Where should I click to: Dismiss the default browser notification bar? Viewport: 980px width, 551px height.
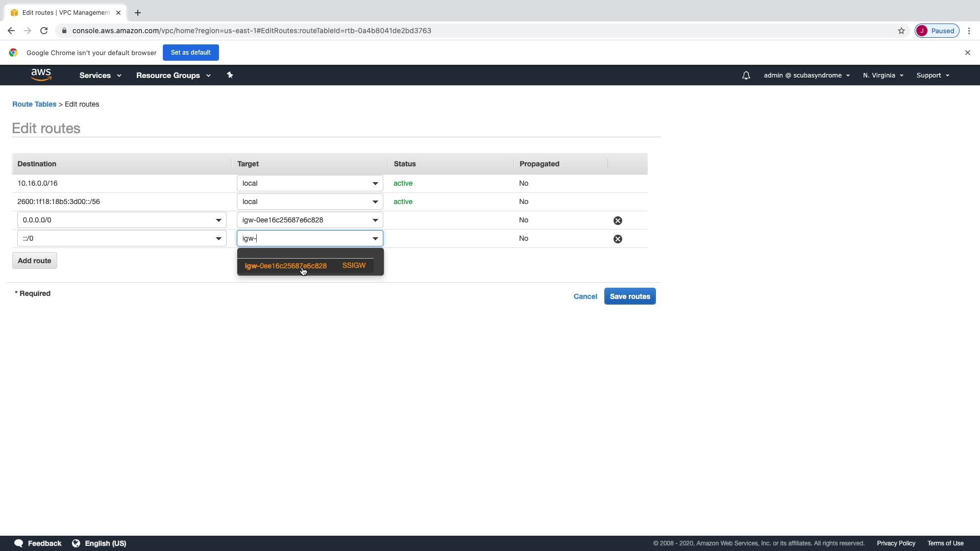click(967, 53)
